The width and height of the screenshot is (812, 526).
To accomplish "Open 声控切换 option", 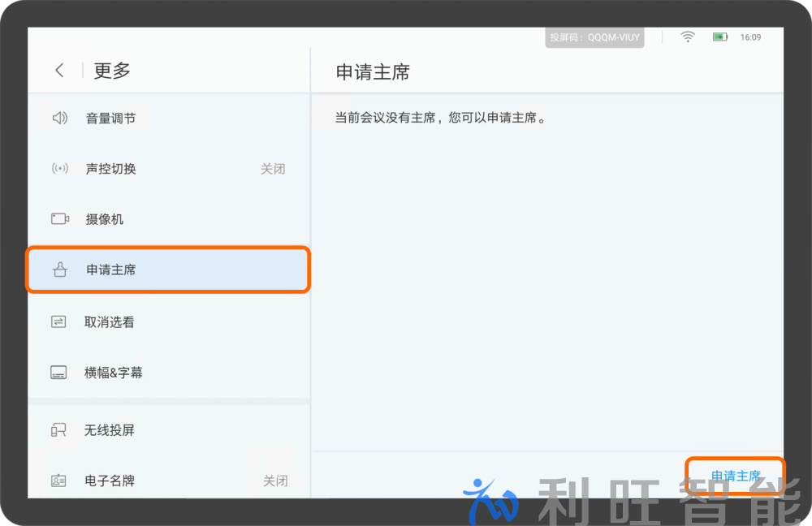I will point(169,169).
